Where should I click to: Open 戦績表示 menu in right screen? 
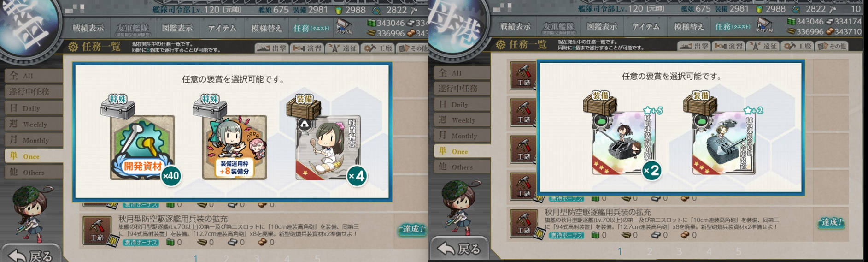[x=515, y=26]
